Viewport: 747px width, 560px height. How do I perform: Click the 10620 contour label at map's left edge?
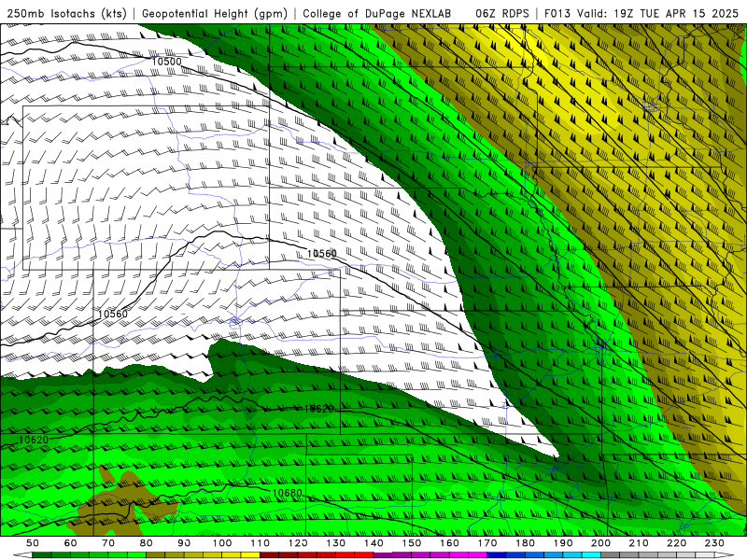34,440
